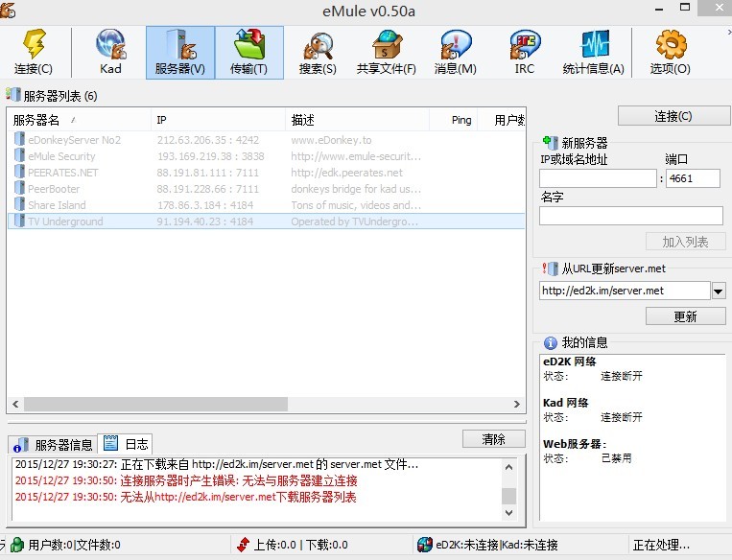This screenshot has width=732, height=560.
Task: Click the upload/download arrows status bar icon
Action: point(244,545)
